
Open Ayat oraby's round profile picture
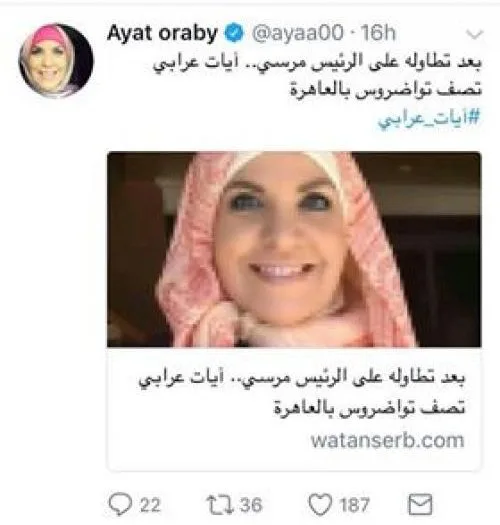56,60
